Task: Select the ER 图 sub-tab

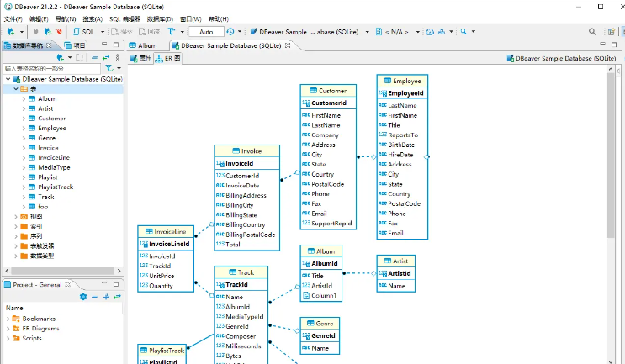Action: pos(168,59)
